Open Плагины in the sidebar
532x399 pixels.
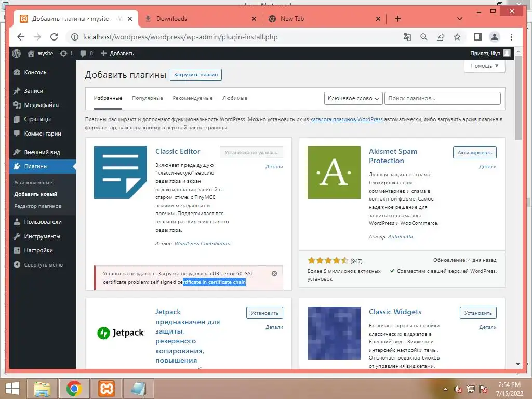[x=43, y=166]
